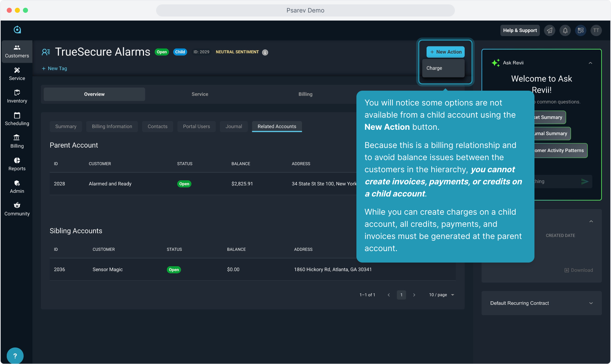
Task: Open the Admin sidebar section
Action: point(17,187)
